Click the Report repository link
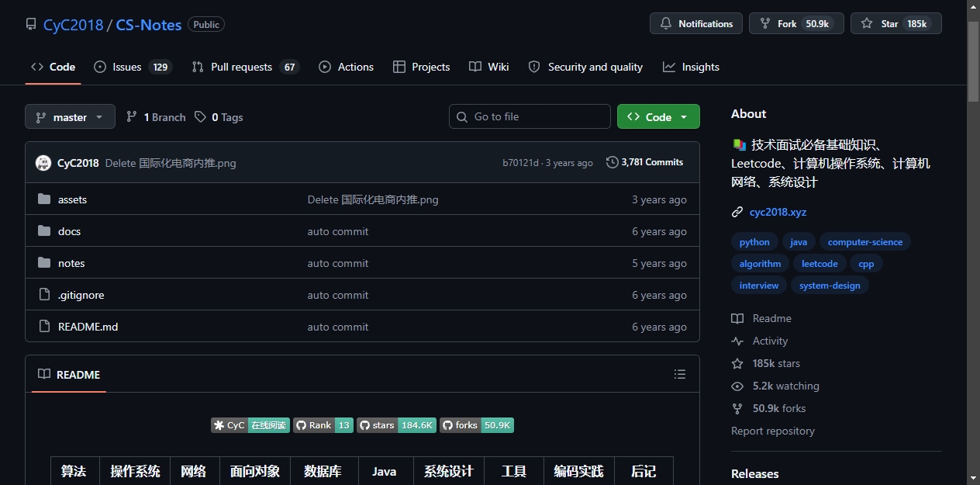This screenshot has height=485, width=980. click(x=773, y=431)
